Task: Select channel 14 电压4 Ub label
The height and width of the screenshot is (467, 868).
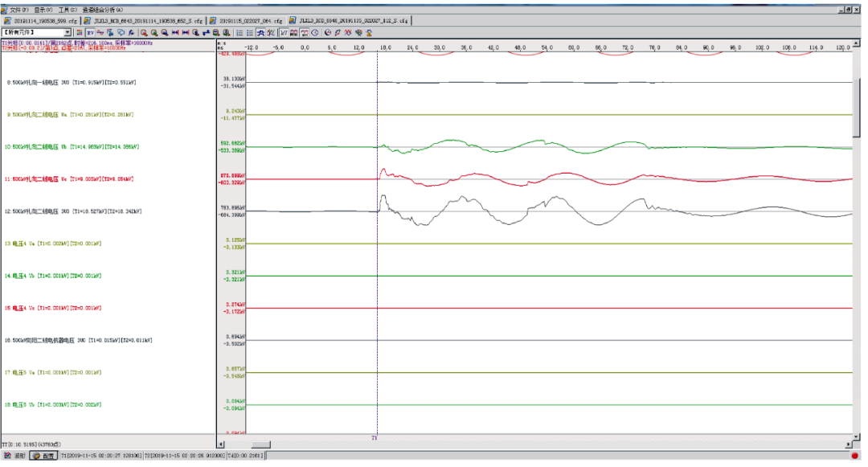Action: click(53, 276)
